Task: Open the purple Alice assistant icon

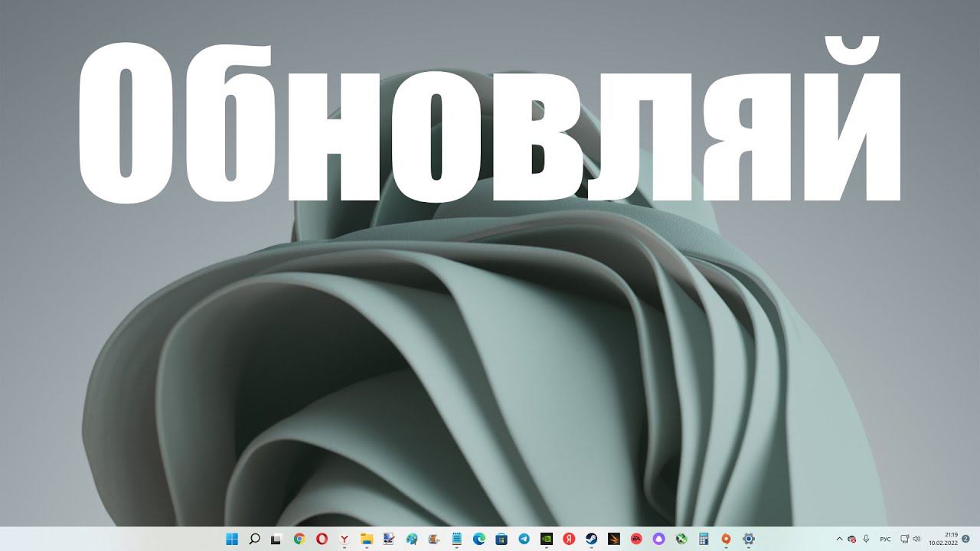Action: coord(658,539)
